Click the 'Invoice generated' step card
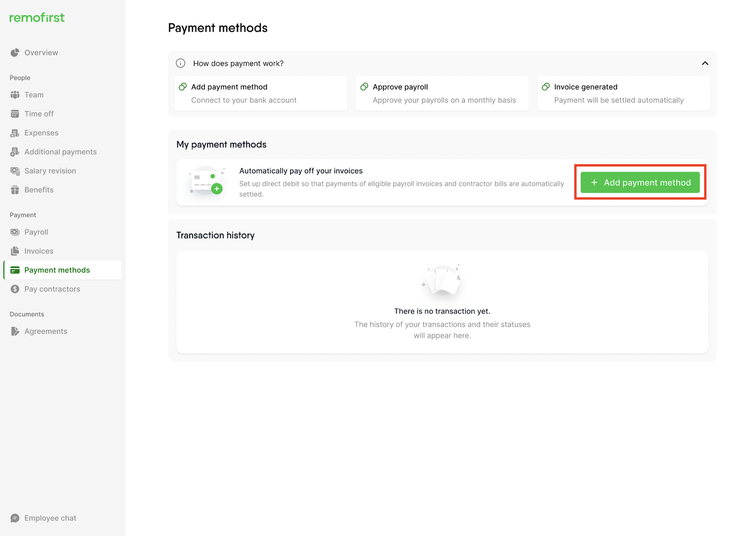The width and height of the screenshot is (756, 536). (623, 93)
